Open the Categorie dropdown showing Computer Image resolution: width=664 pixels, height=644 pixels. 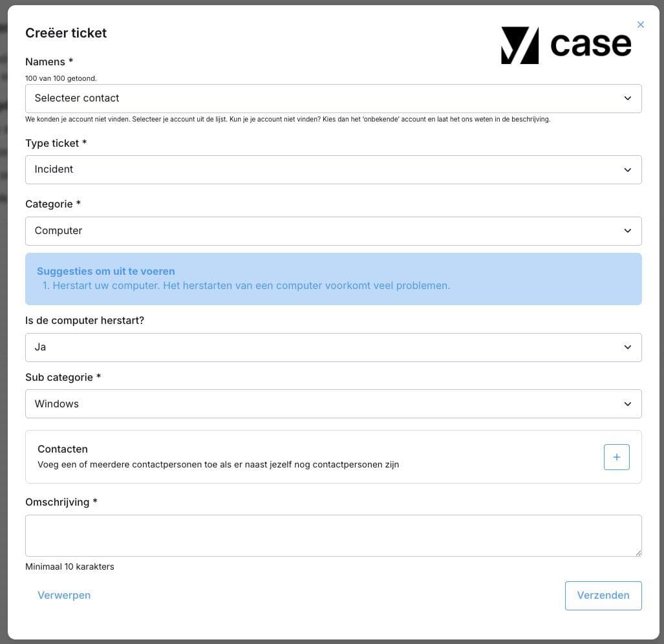(334, 231)
